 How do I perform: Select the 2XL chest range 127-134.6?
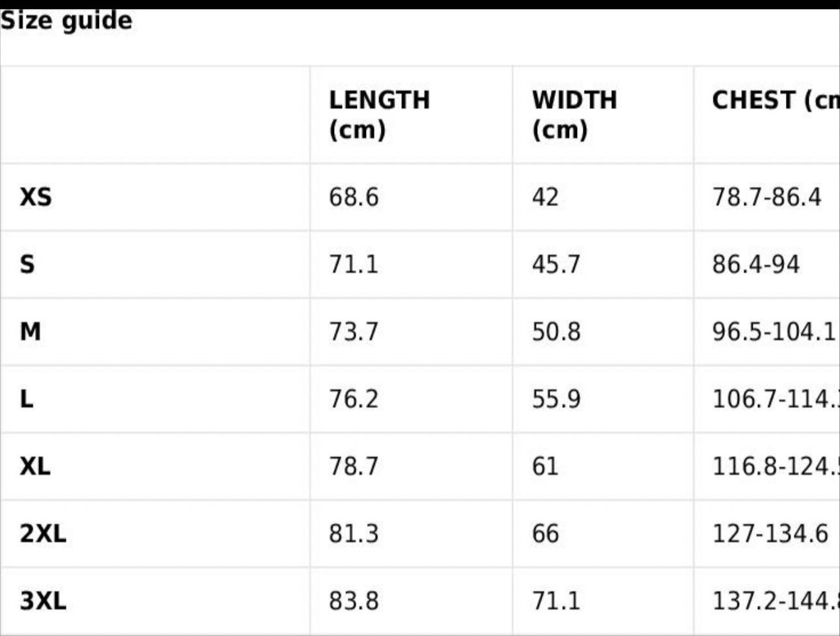pos(770,534)
